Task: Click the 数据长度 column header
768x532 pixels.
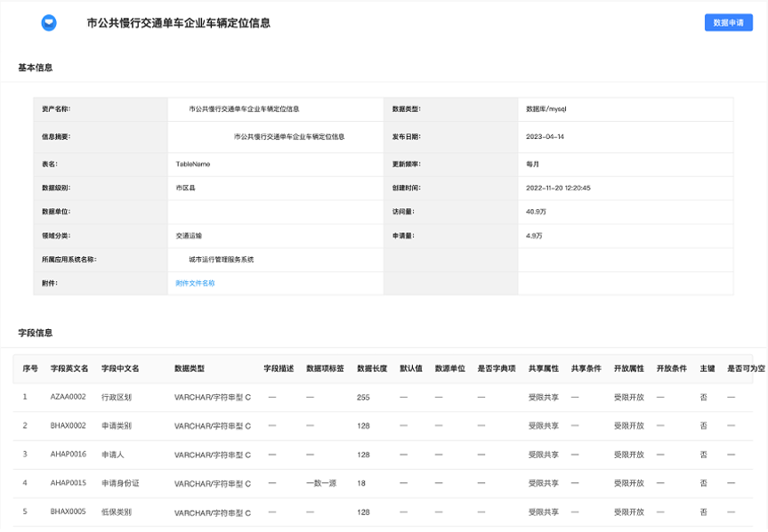Action: [372, 368]
